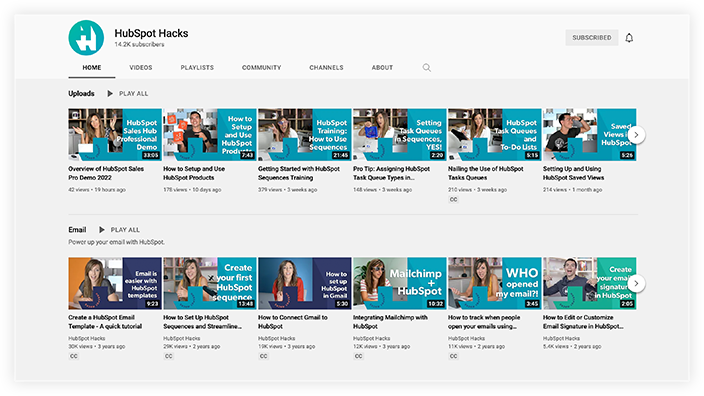Click the CC badge under How to Set Up HubSpot Sequences

coord(168,356)
